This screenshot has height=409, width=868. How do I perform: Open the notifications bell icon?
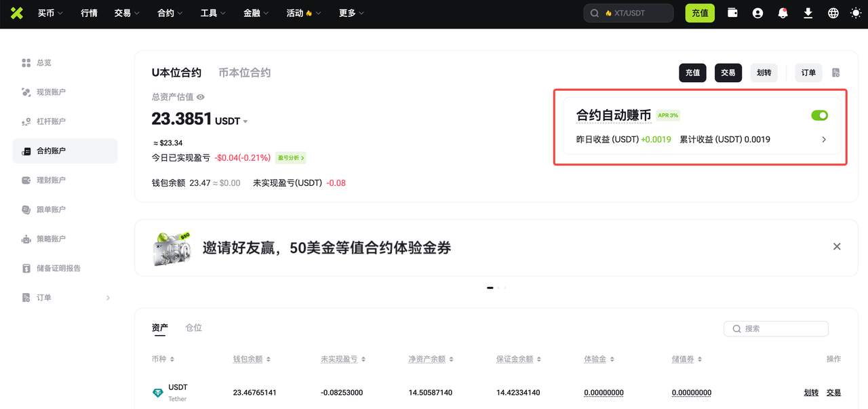click(783, 13)
